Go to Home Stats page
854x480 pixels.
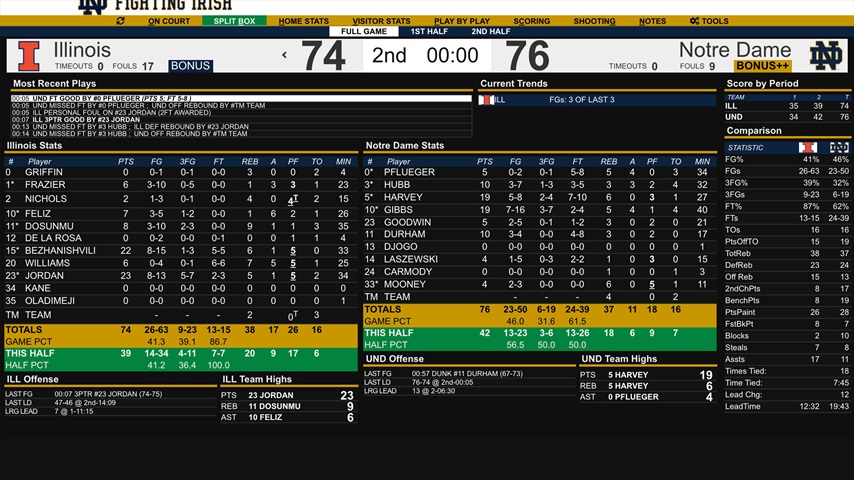(x=304, y=21)
